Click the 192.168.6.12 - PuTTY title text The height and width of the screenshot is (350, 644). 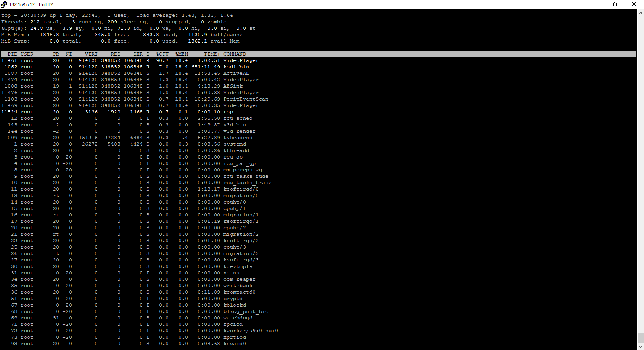pyautogui.click(x=31, y=5)
